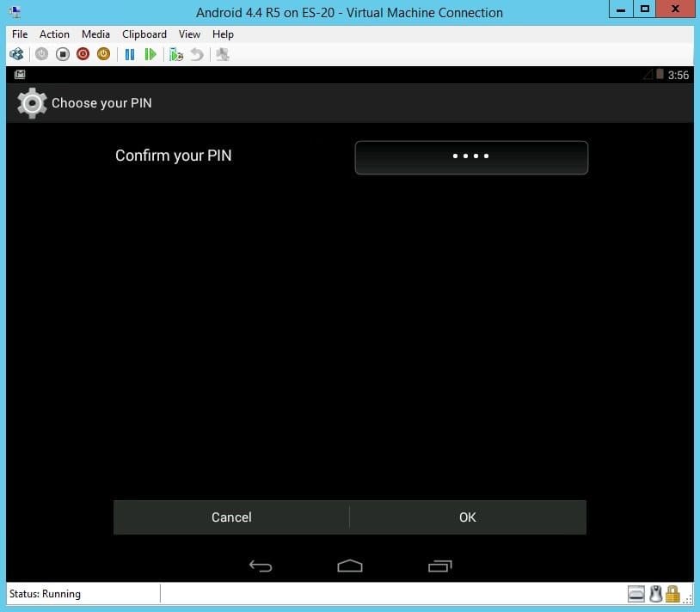The width and height of the screenshot is (700, 612).
Task: Tap the Android home navigation button
Action: tap(350, 566)
